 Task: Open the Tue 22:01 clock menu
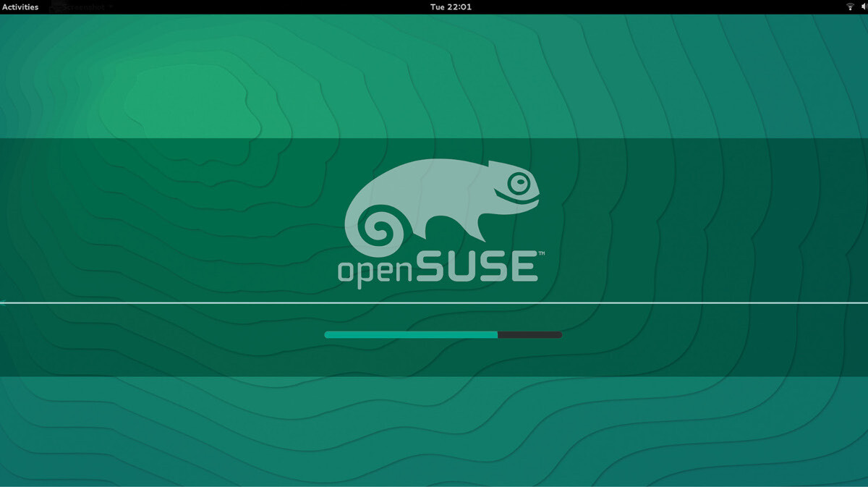[x=451, y=7]
